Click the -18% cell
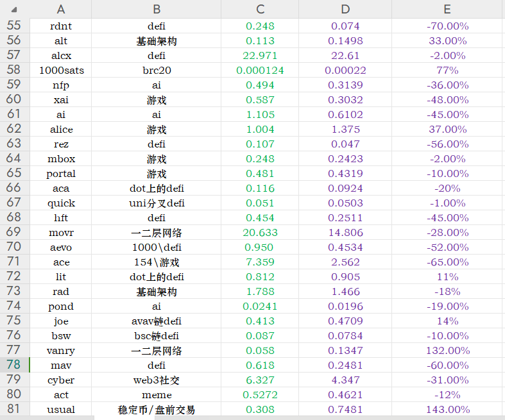The height and width of the screenshot is (420, 505). pyautogui.click(x=448, y=291)
